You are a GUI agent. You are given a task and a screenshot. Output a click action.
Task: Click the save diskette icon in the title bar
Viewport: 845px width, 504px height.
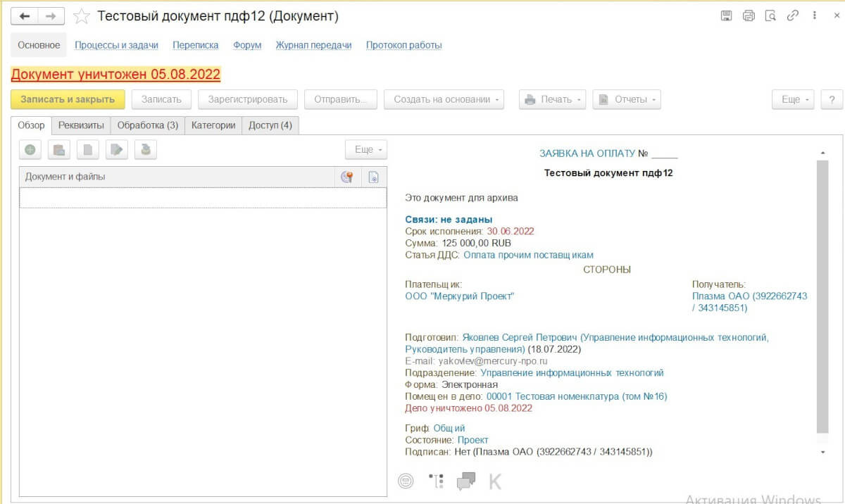coord(726,15)
